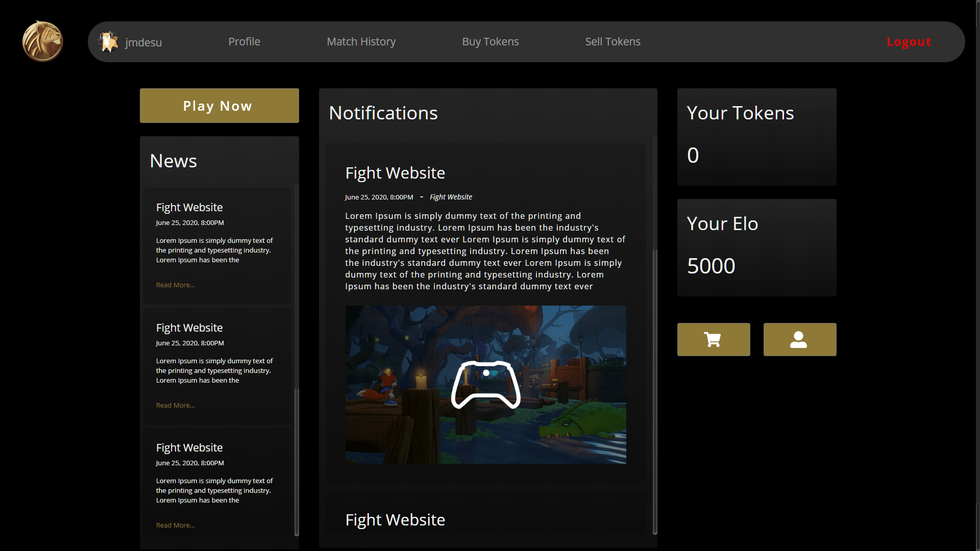Image resolution: width=980 pixels, height=551 pixels.
Task: Click the Your Elo heading
Action: click(722, 223)
